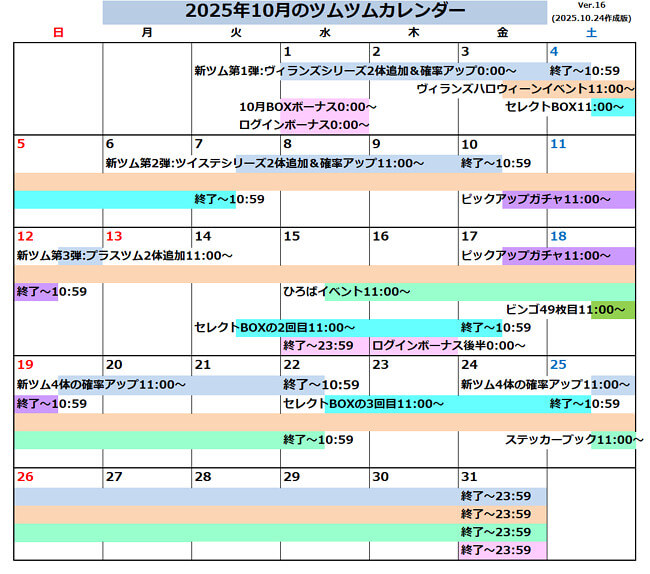Click the ログインボーナス後半0:00 event
Viewport: 650px width, 574px height.
point(448,346)
